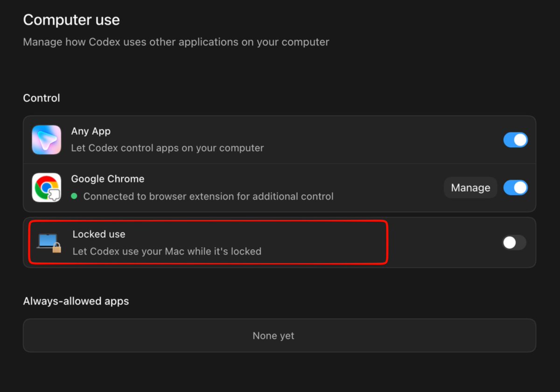Turn off the Google Chrome toggle
Screen dimensions: 560x392
coord(516,187)
